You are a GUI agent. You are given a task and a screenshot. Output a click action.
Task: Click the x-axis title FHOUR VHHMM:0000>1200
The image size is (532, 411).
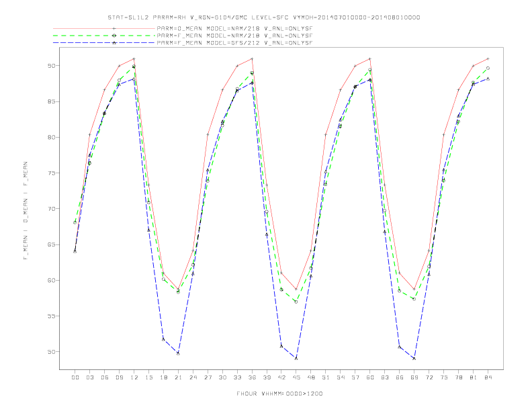[x=279, y=394]
